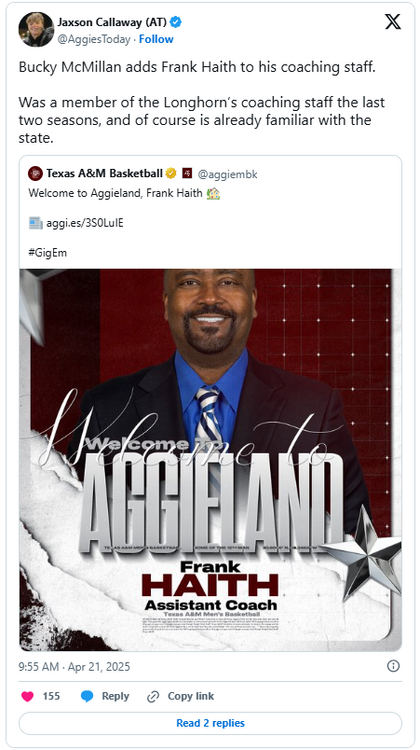Click the 9:55 AM Apr 21, 2025 timestamp
The width and height of the screenshot is (420, 750).
click(74, 666)
